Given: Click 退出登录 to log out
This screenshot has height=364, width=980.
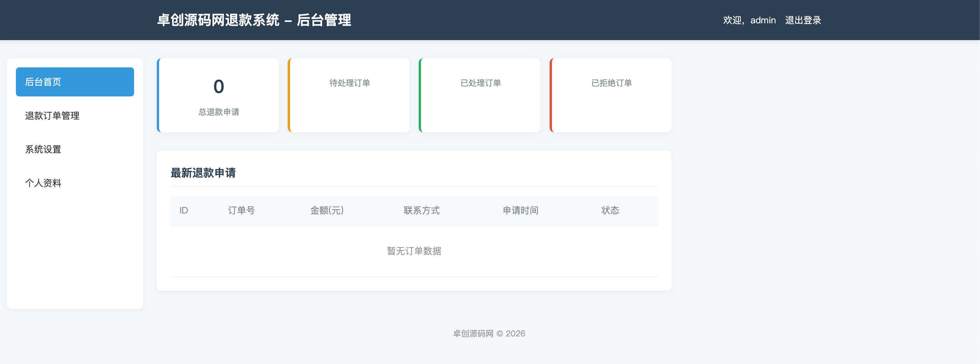Looking at the screenshot, I should [803, 20].
